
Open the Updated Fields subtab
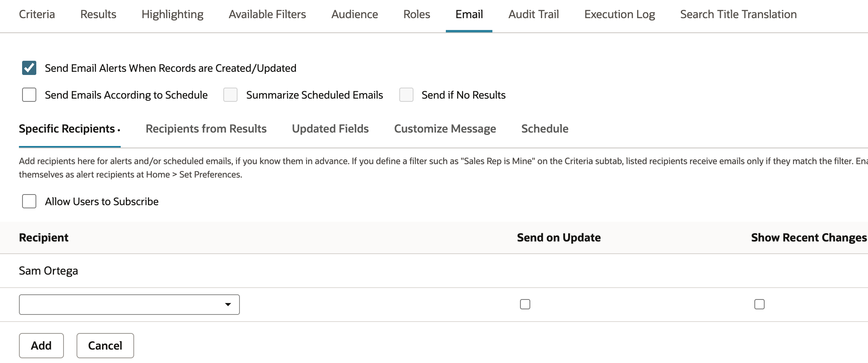330,129
